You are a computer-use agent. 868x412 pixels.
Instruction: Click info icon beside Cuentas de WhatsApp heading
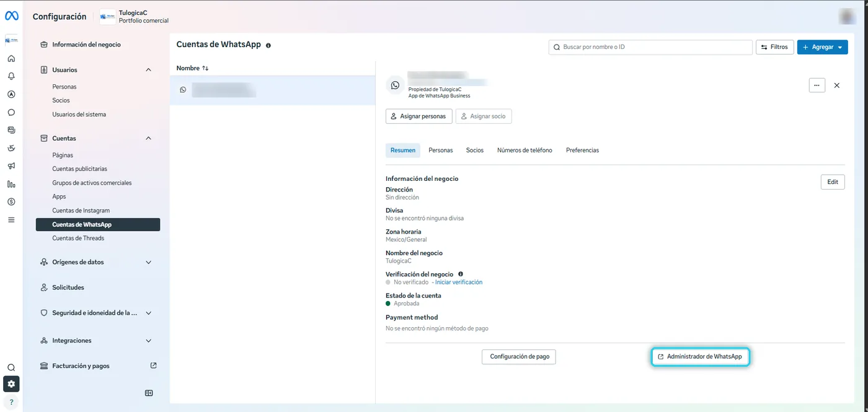[268, 45]
